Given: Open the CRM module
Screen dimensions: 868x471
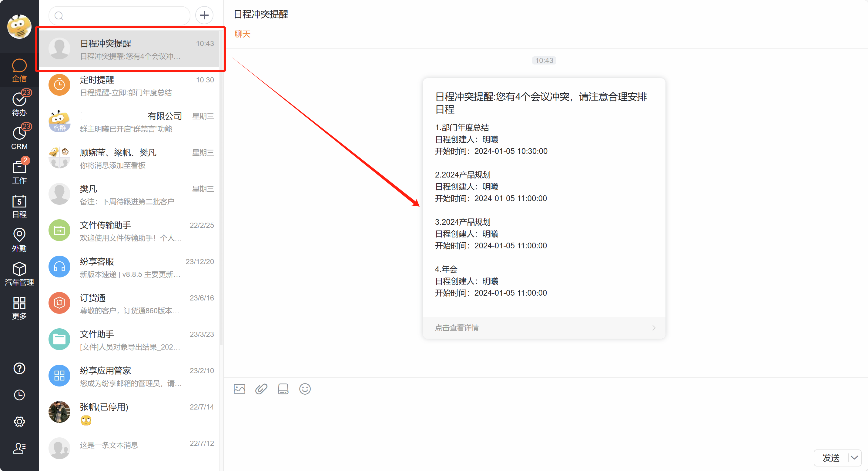Looking at the screenshot, I should (19, 138).
